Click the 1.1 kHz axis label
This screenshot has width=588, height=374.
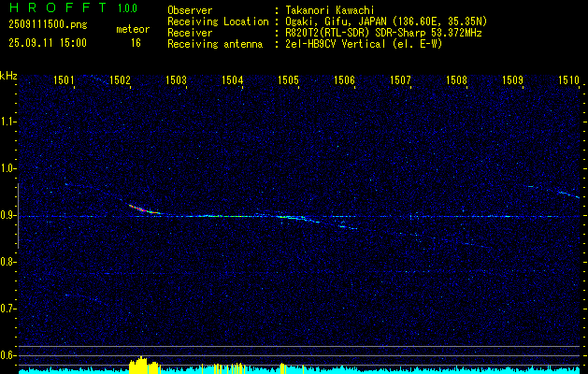7,122
